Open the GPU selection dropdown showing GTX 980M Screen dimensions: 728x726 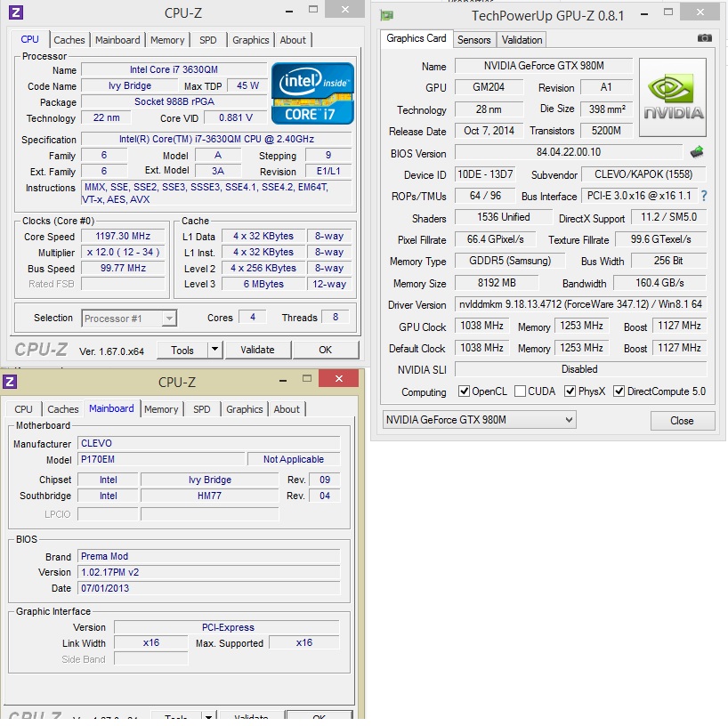[x=479, y=420]
